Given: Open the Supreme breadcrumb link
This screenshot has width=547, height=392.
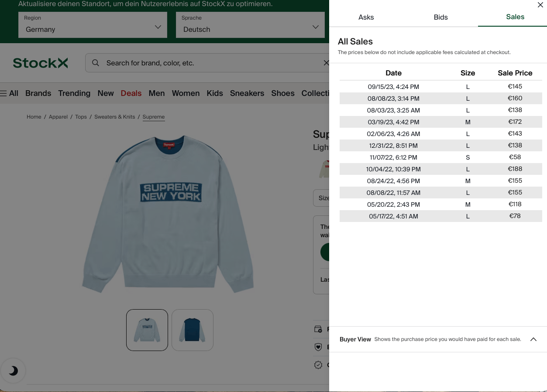Looking at the screenshot, I should (x=154, y=117).
